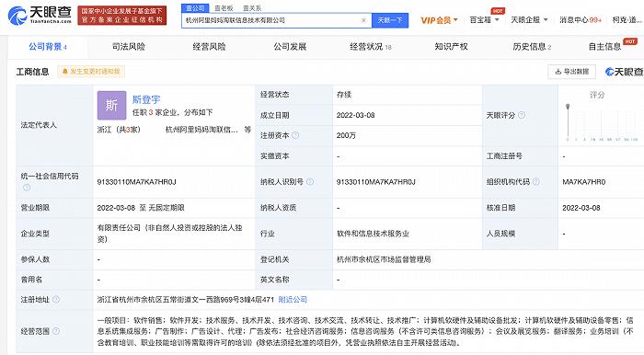Click the help icon next to 组织机构代码
Screen dimensions: 644x355
point(536,181)
